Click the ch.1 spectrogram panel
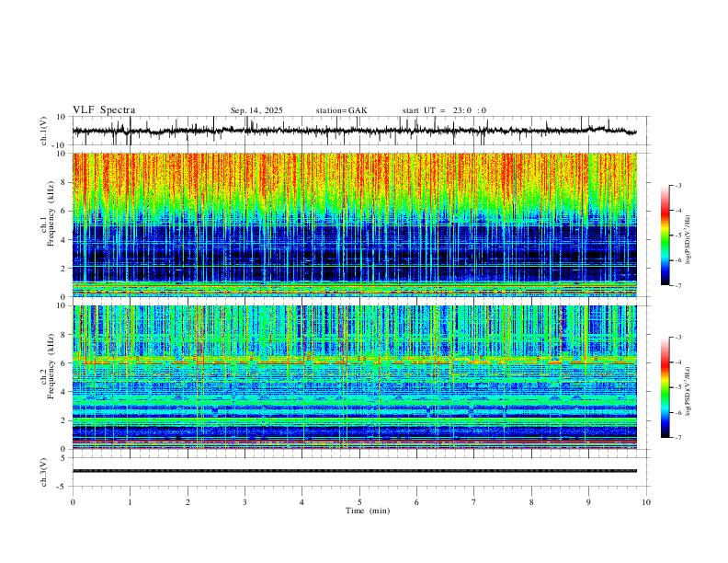This screenshot has width=728, height=563. click(354, 224)
